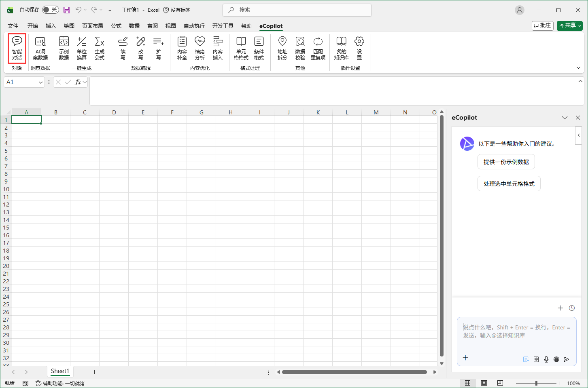Click the 生成公式 formula generator icon
The width and height of the screenshot is (588, 388).
(x=100, y=48)
